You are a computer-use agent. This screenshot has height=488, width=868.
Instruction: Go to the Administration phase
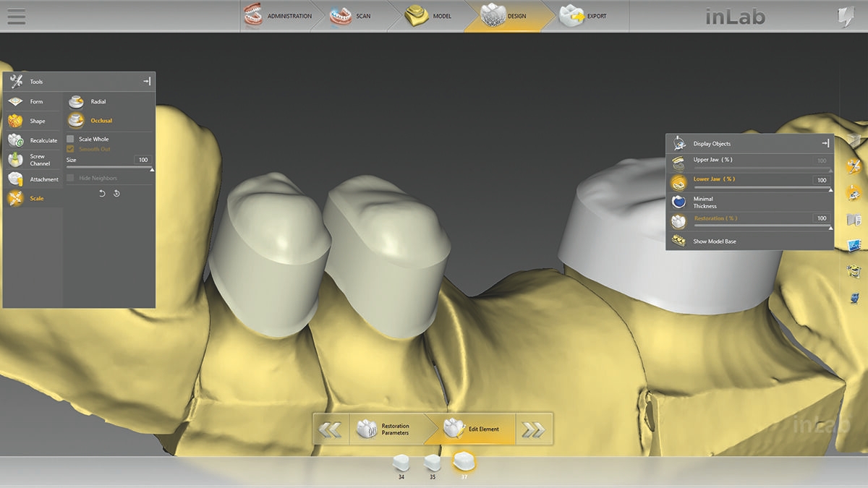click(279, 16)
